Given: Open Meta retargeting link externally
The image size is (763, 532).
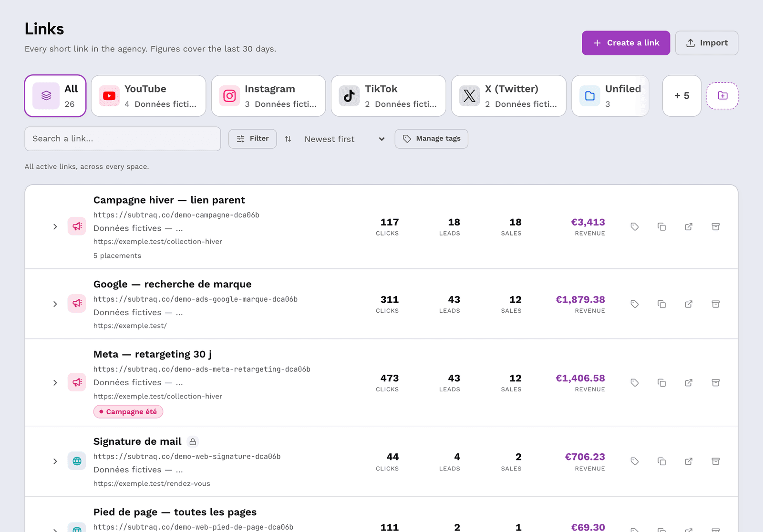Looking at the screenshot, I should (689, 383).
